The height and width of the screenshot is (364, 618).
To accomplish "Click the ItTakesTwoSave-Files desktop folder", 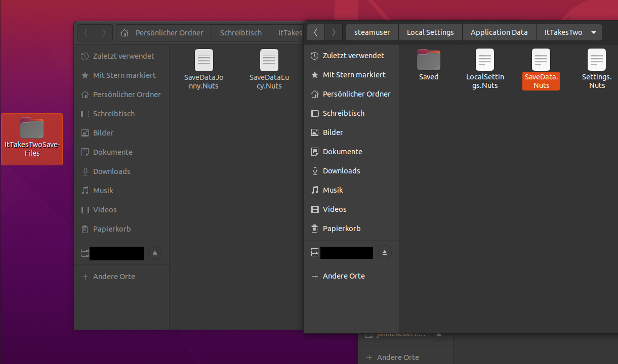I will (x=32, y=139).
